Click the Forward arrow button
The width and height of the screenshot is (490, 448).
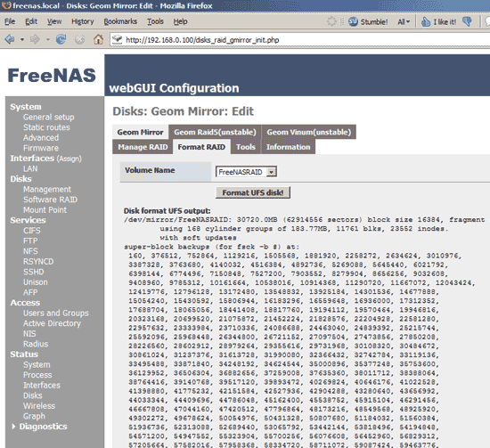click(35, 39)
